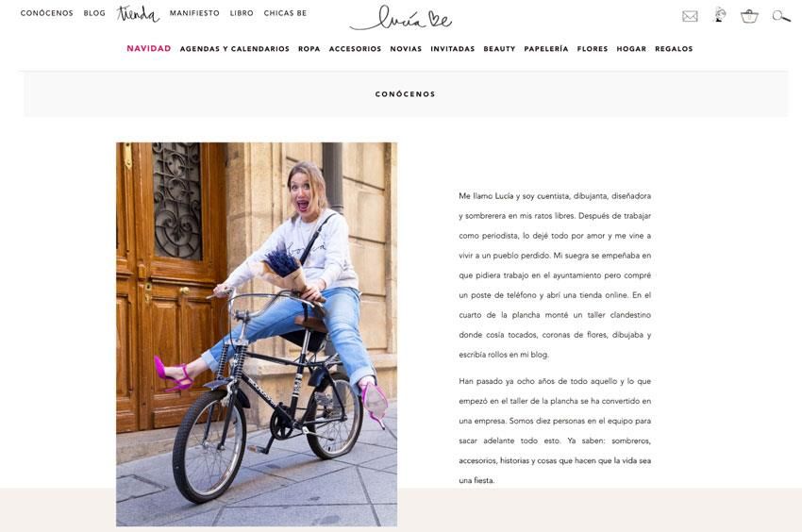
Task: Select the Papelería menu item
Action: 546,49
